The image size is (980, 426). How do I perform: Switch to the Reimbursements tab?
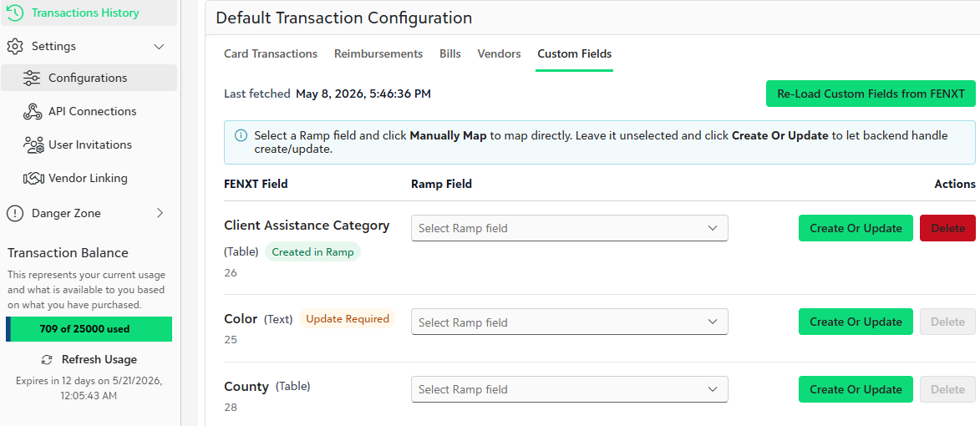pos(378,53)
